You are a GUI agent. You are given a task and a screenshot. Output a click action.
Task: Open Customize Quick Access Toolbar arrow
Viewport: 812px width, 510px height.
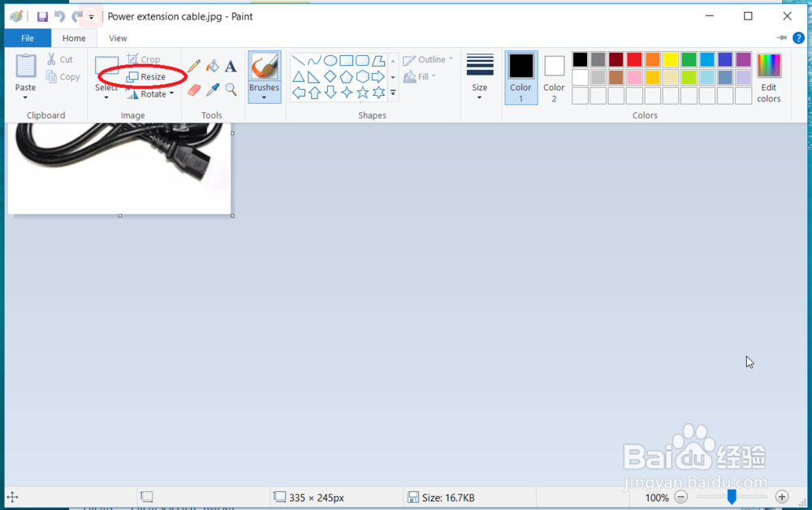[x=91, y=17]
